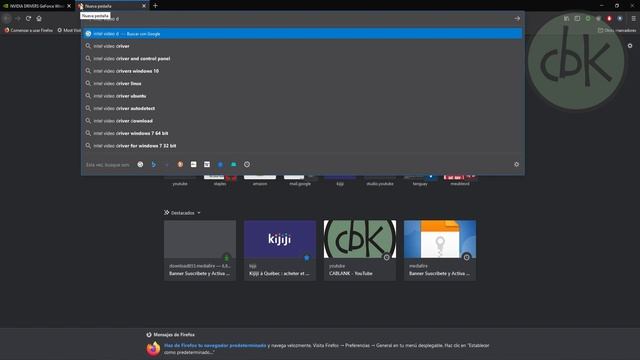
Task: Select 'intel video driver windows 7 64 bit'
Action: pyautogui.click(x=302, y=133)
